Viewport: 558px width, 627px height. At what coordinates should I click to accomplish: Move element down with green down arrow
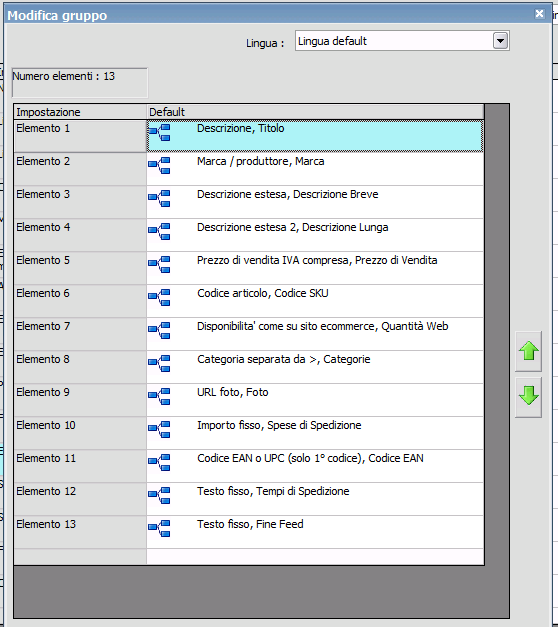coord(528,397)
